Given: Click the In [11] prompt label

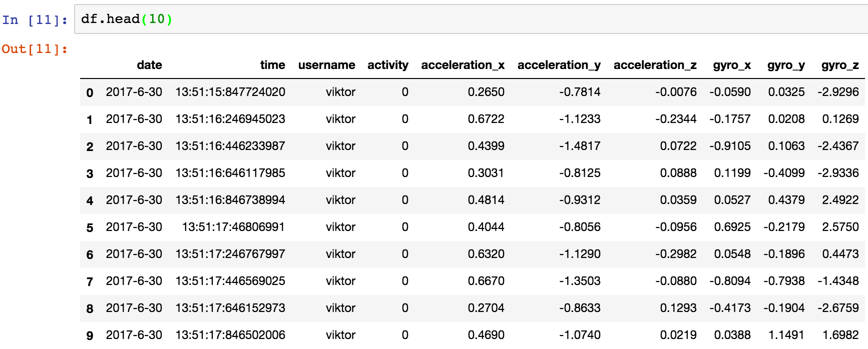Looking at the screenshot, I should (x=35, y=20).
